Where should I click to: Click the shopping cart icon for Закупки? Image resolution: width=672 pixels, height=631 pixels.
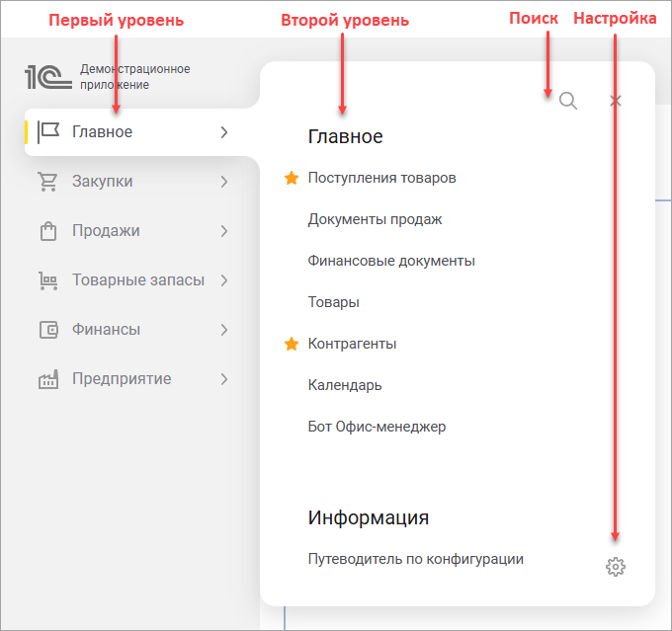pyautogui.click(x=47, y=182)
